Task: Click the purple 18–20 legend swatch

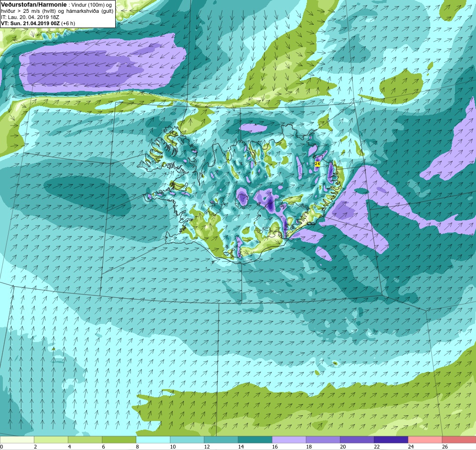Action: click(323, 440)
